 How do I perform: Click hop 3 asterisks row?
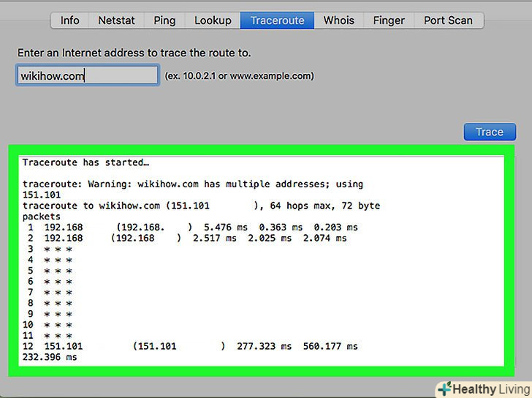click(50, 249)
